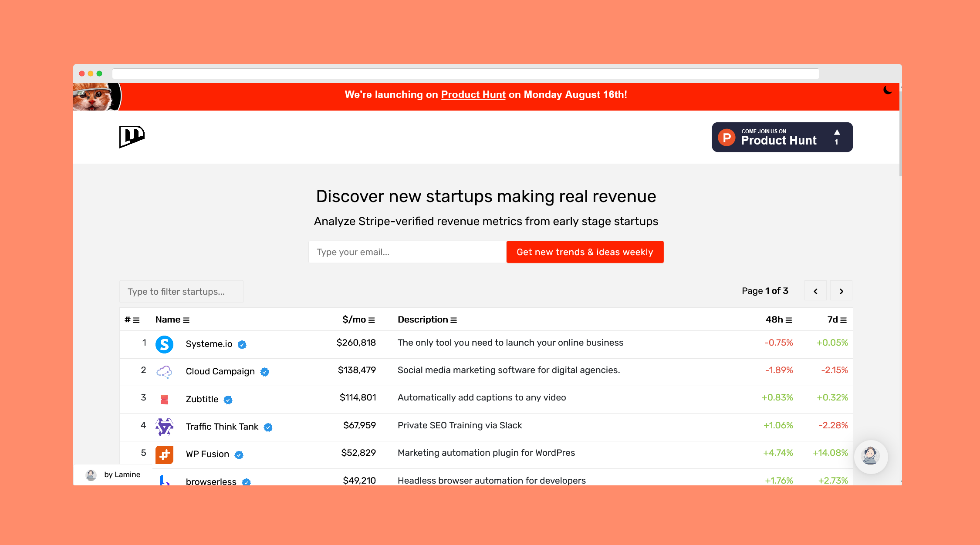The width and height of the screenshot is (980, 545).
Task: Click the Cloud Campaign cloud icon
Action: (x=164, y=372)
